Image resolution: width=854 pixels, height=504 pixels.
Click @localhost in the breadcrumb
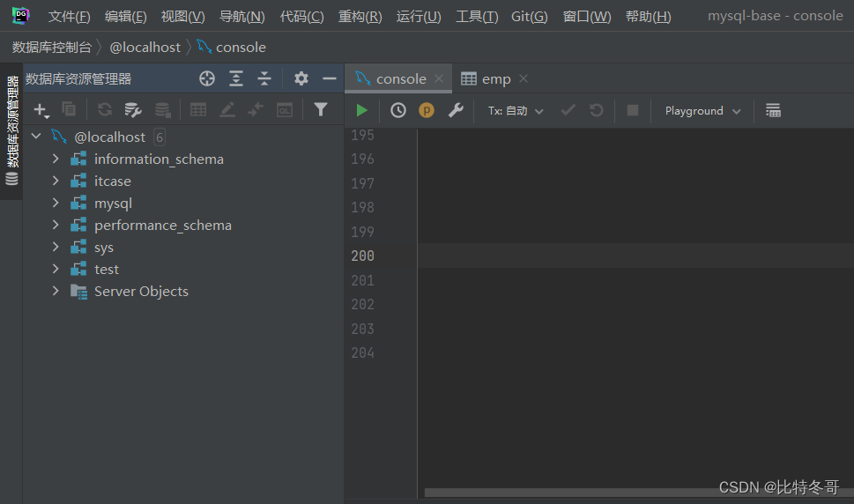coord(145,48)
